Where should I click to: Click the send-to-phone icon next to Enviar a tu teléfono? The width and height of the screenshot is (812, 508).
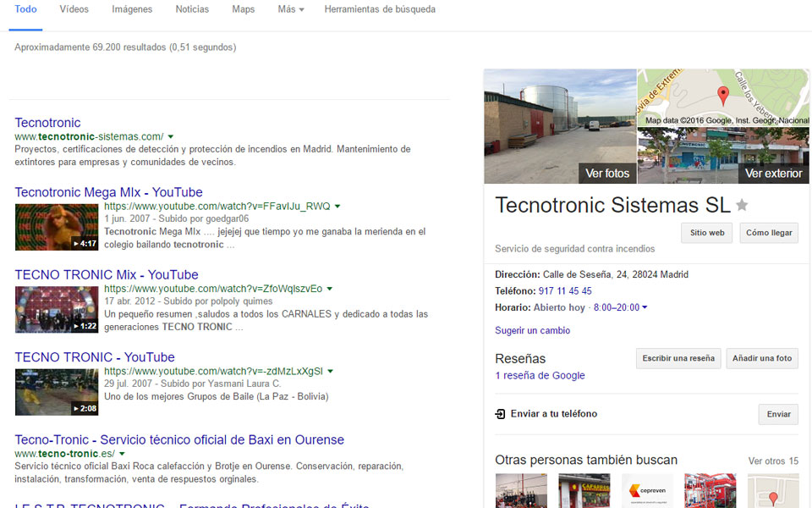(x=500, y=414)
